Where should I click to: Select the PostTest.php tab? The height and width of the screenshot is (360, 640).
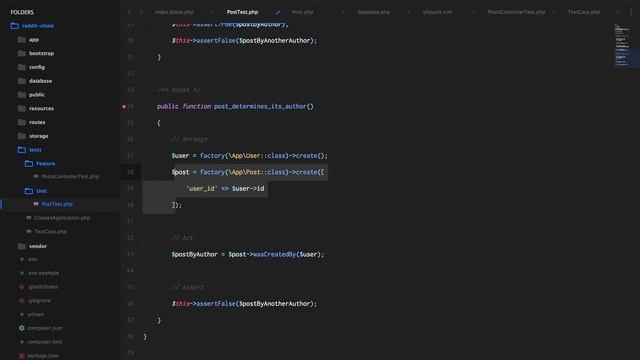point(242,12)
